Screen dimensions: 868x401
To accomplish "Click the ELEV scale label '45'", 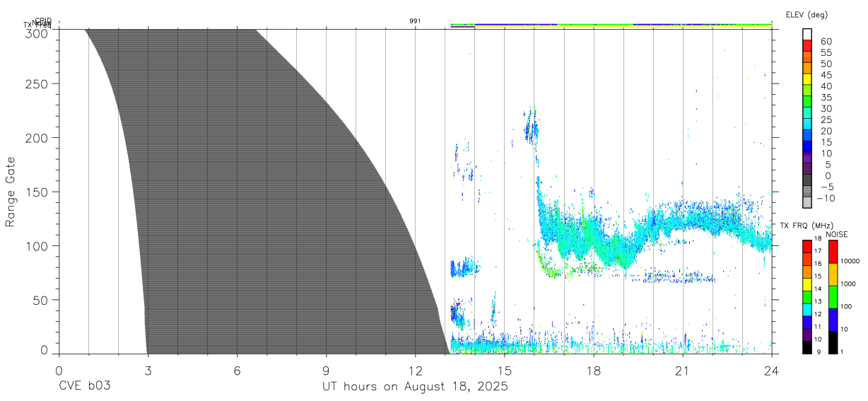I will tap(826, 75).
